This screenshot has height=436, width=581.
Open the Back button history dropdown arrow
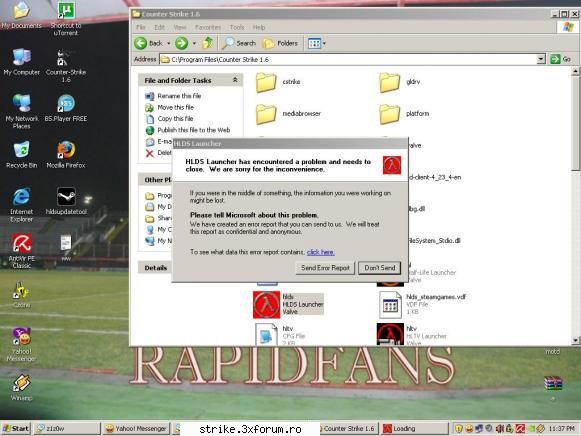pyautogui.click(x=169, y=43)
